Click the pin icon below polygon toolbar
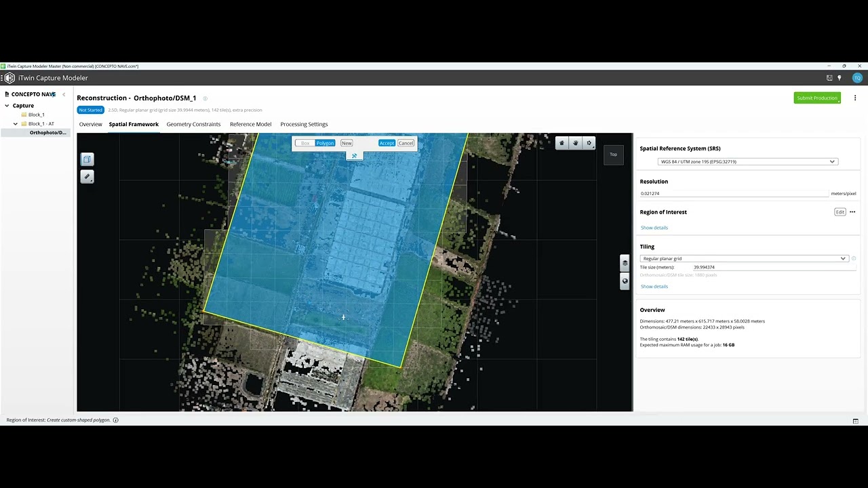This screenshot has width=868, height=488. click(354, 156)
